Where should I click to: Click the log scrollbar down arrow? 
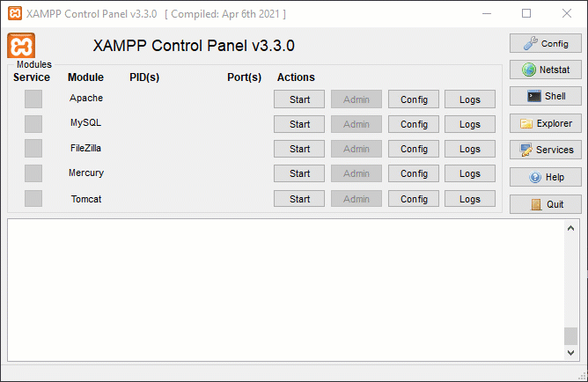570,353
